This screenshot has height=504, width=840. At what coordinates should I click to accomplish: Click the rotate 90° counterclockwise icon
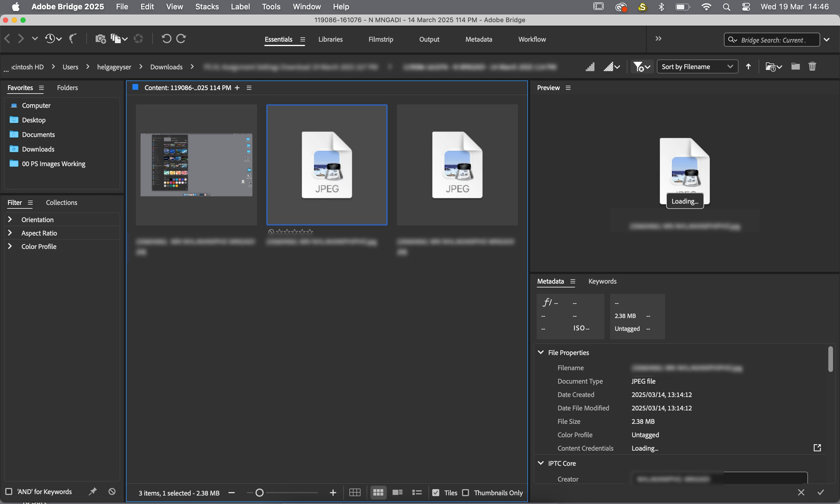click(166, 39)
